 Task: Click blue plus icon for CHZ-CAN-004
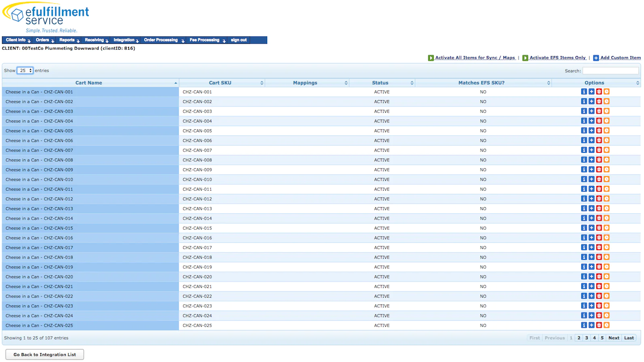point(591,121)
